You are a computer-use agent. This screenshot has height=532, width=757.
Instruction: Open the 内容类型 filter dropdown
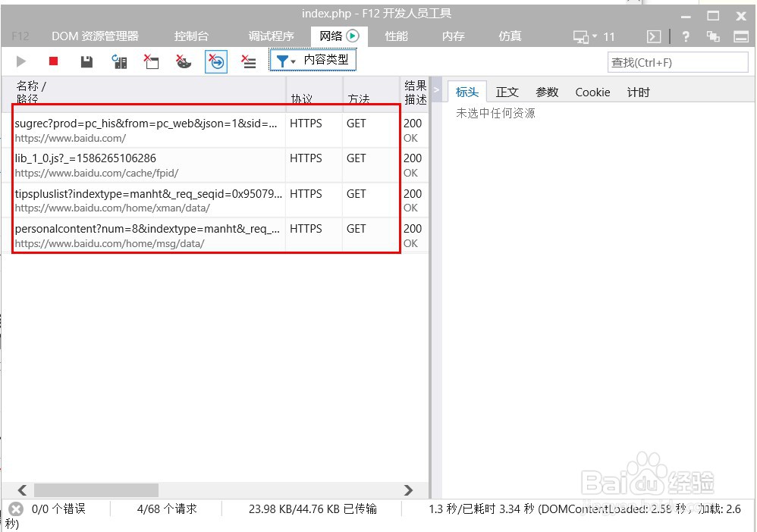(313, 60)
